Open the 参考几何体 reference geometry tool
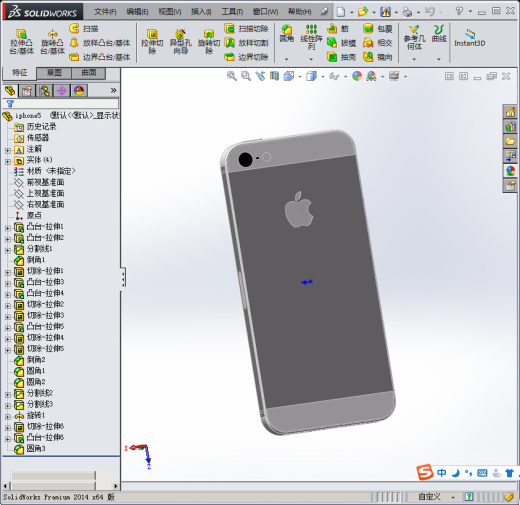Image resolution: width=520 pixels, height=505 pixels. pos(414,37)
